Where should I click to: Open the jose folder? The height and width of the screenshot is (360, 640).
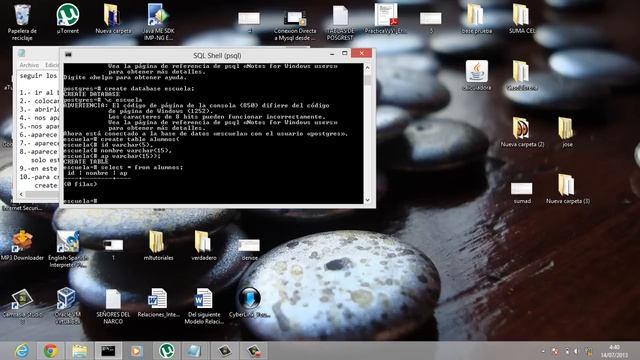(x=567, y=132)
